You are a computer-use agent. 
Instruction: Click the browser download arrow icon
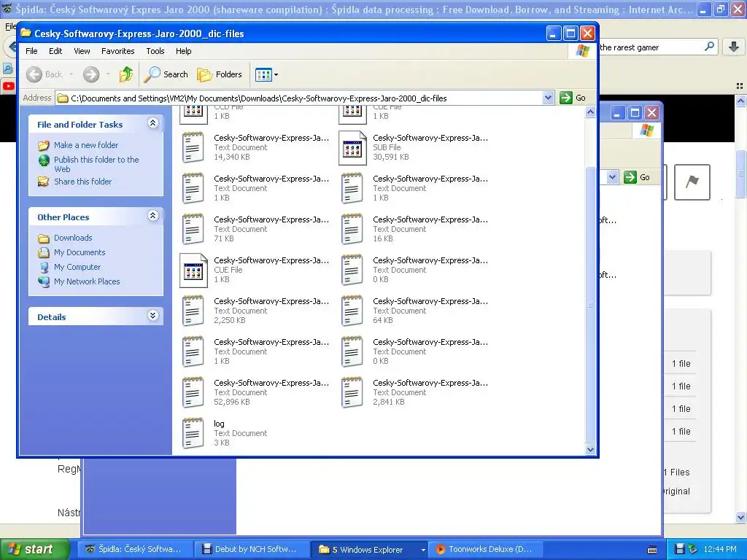coord(734,47)
